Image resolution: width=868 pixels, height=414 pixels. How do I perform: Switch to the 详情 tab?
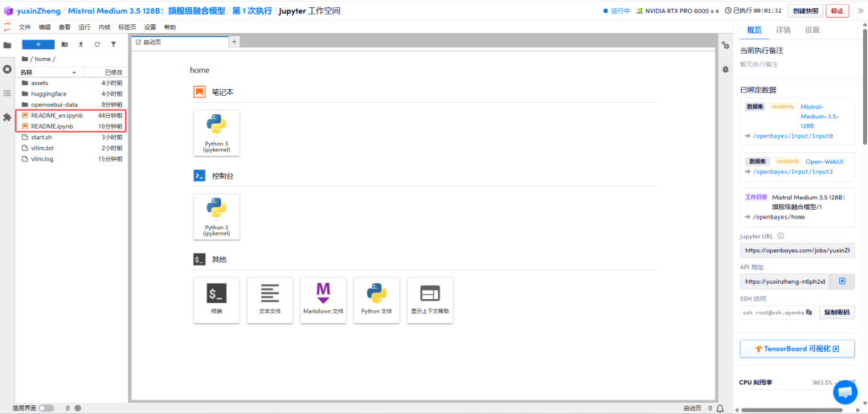pyautogui.click(x=784, y=30)
